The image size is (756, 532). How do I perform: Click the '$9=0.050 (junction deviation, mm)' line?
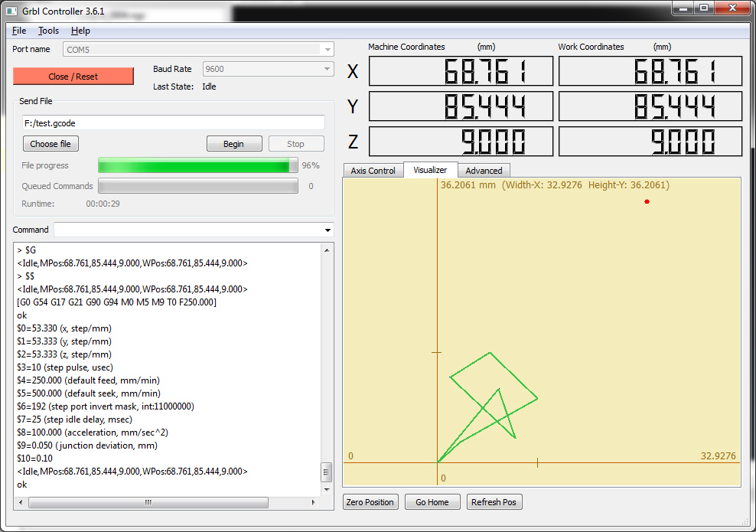(x=87, y=446)
